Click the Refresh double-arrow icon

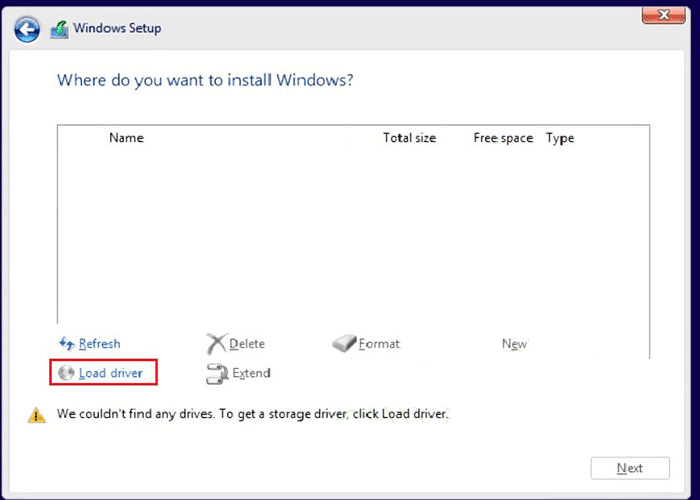[x=67, y=344]
